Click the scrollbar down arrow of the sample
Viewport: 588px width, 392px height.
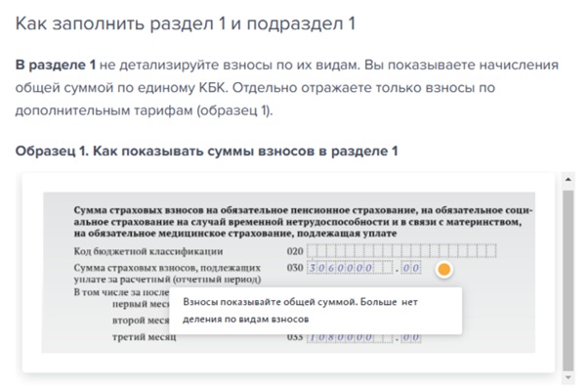point(568,376)
